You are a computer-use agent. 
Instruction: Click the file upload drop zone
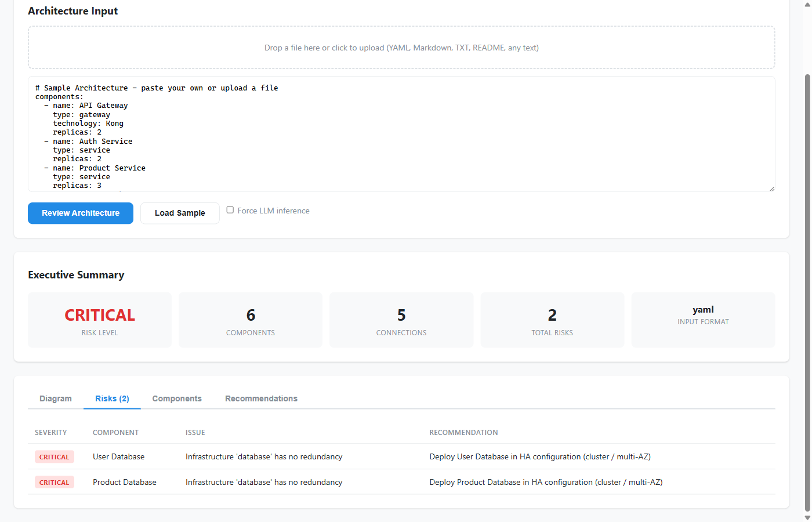[x=401, y=48]
